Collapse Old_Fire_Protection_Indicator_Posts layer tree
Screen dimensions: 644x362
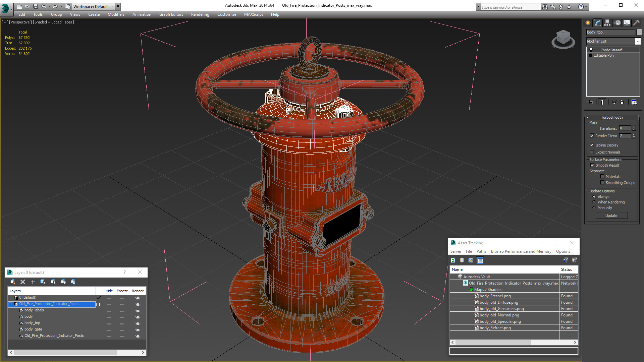coord(10,304)
